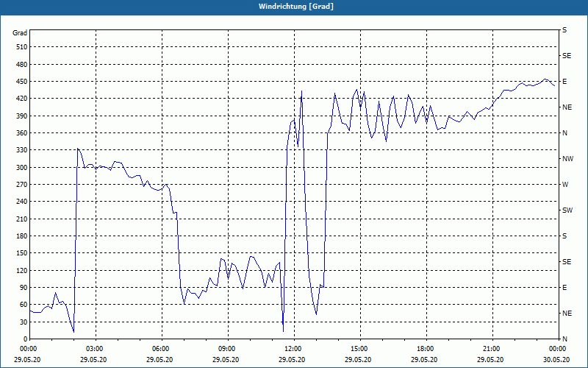Select the 510 y-axis value

coord(22,47)
